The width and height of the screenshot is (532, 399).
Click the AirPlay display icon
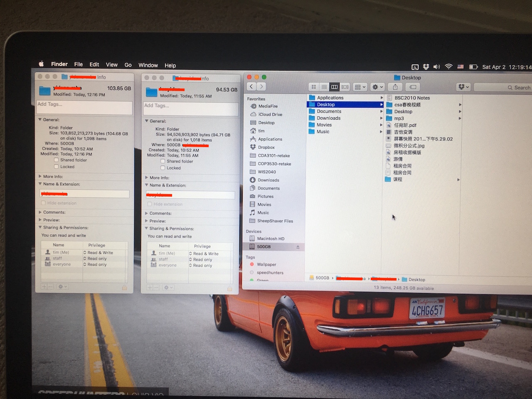[x=415, y=67]
